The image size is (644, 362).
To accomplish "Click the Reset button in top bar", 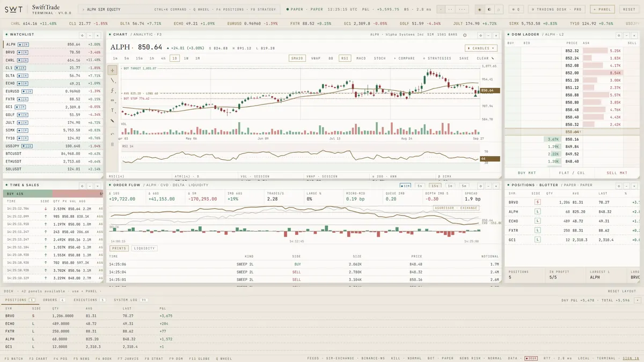I will (629, 9).
